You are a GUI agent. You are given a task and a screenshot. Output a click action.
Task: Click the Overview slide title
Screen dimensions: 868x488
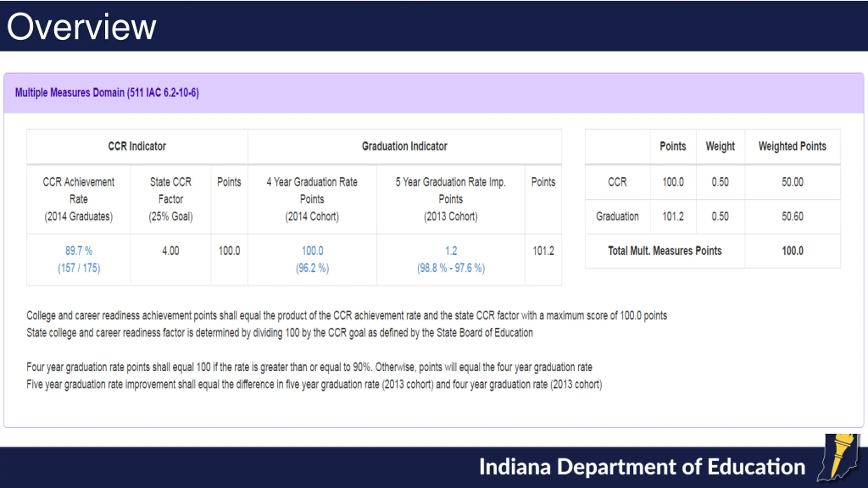pos(81,26)
